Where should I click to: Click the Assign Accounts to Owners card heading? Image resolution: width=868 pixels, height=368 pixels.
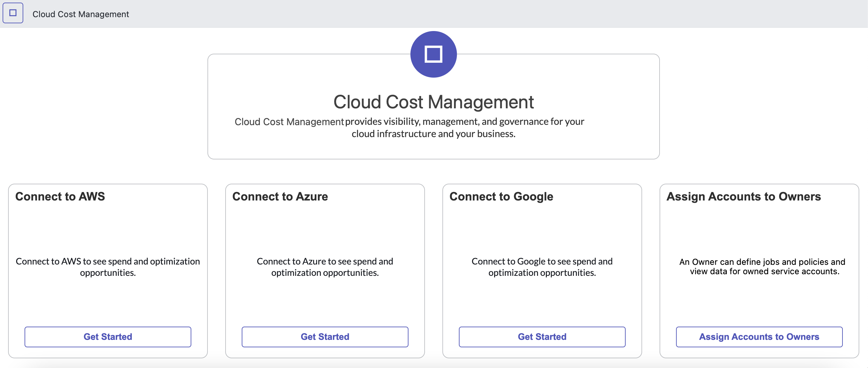click(743, 197)
